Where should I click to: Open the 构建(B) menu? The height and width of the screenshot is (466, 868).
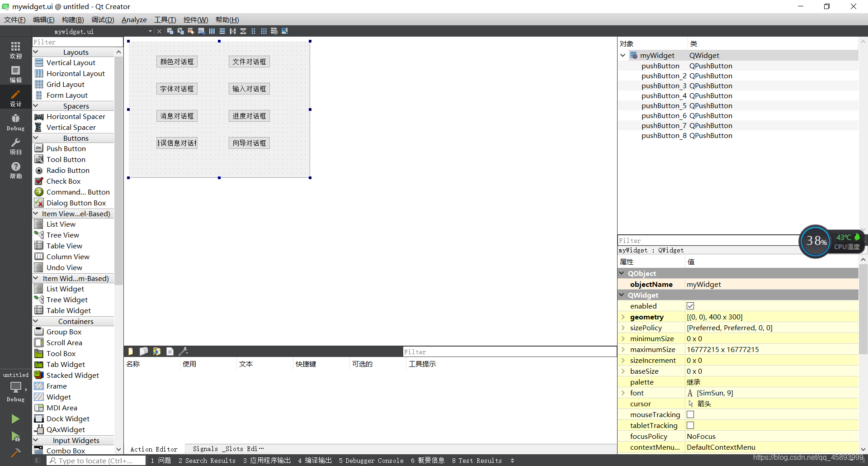click(73, 20)
